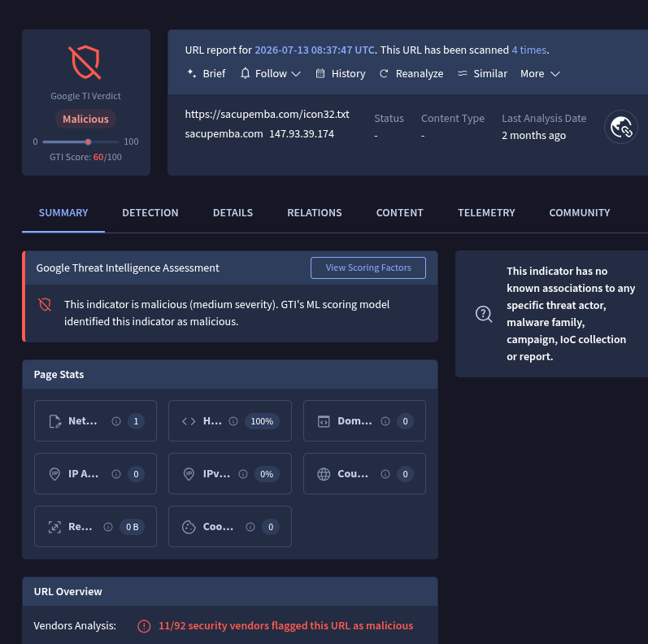Viewport: 648px width, 644px height.
Task: Click the alert circle icon next to Vendors Analysis
Action: pos(144,626)
